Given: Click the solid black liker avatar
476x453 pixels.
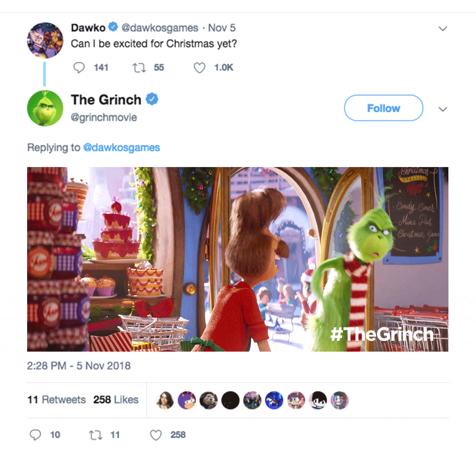Looking at the screenshot, I should tap(230, 400).
